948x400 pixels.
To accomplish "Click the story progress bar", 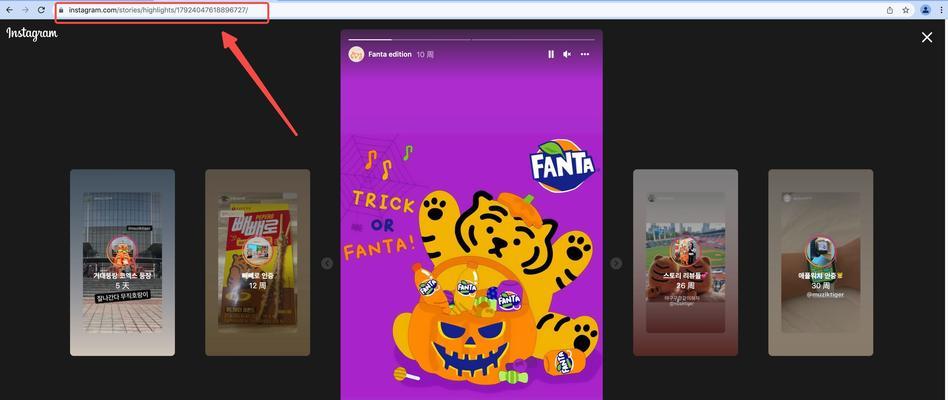I will (x=472, y=39).
